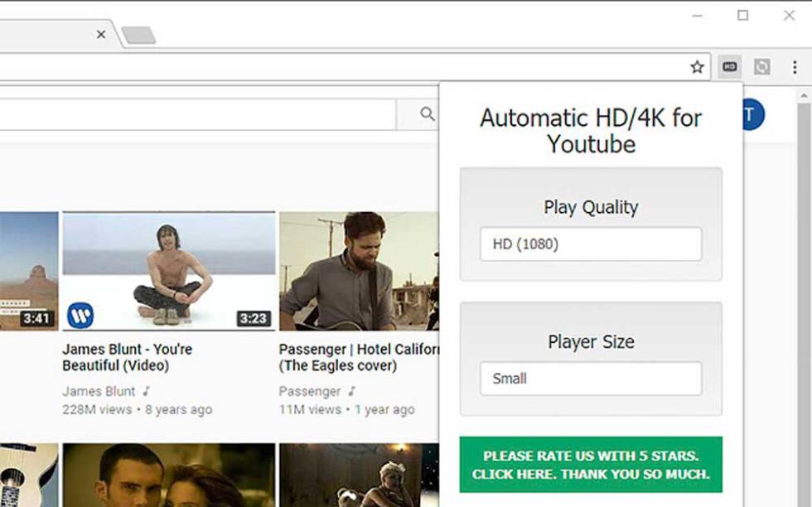The image size is (812, 507).
Task: Go to James Blunt channel name
Action: [x=99, y=391]
